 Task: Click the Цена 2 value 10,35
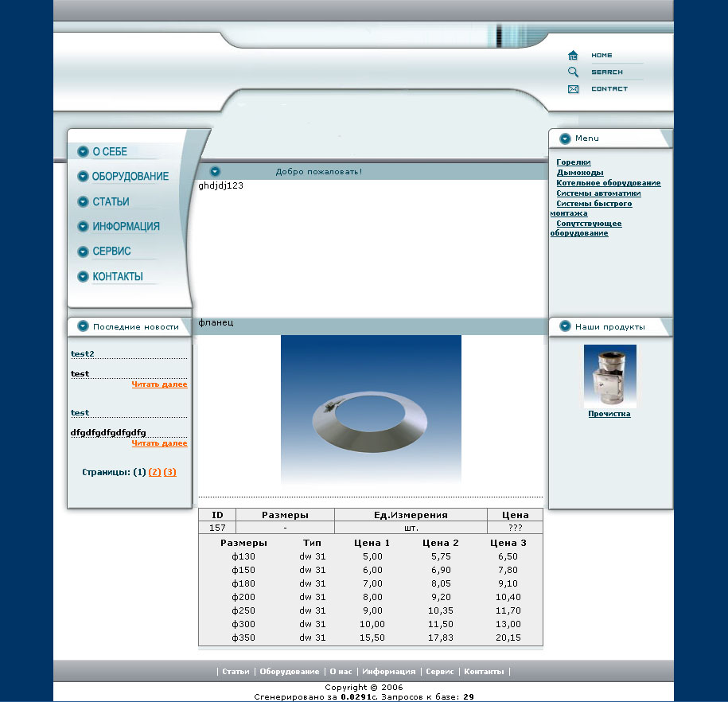(440, 610)
